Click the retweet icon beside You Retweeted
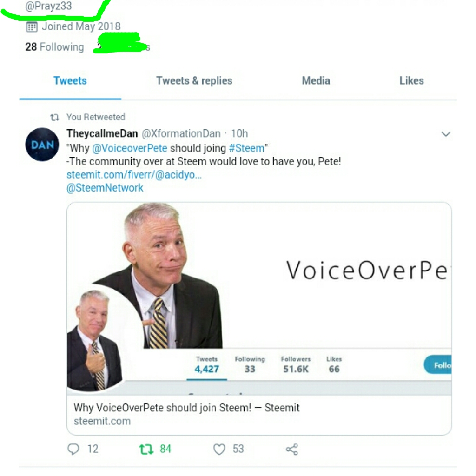 [55, 117]
